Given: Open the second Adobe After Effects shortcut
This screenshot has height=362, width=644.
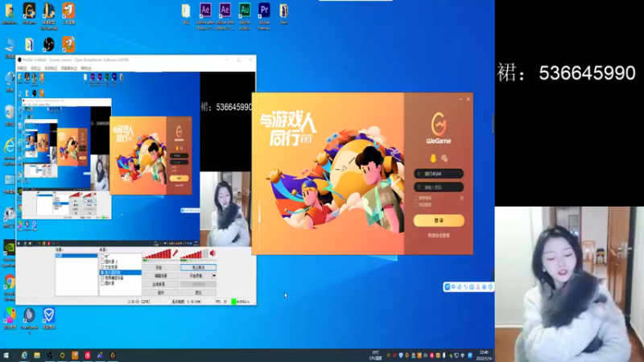Looking at the screenshot, I should click(x=225, y=15).
